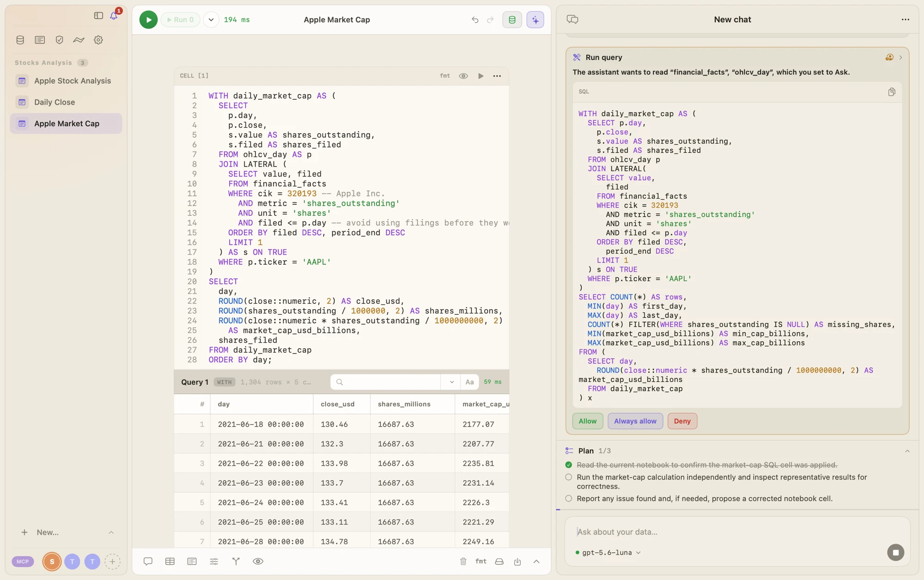Toggle the completed Read the current notebook step
The image size is (924, 580).
[569, 465]
